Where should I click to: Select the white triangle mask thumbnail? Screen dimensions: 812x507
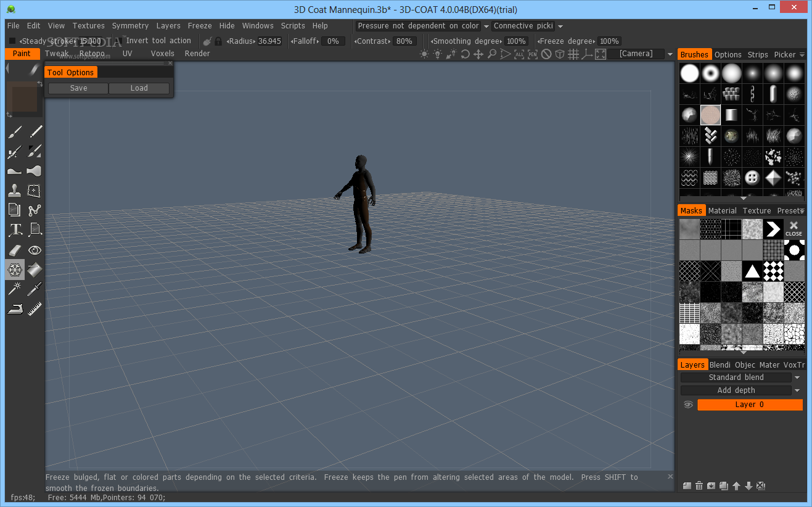[752, 271]
